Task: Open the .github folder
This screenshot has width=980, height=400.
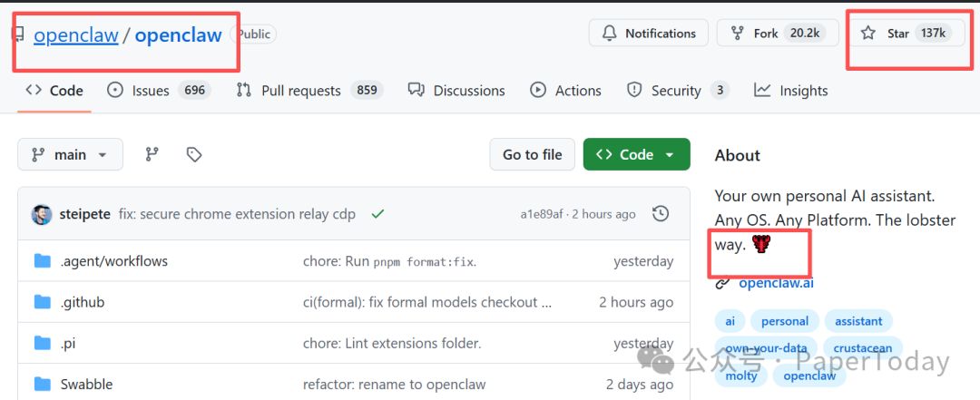Action: pos(83,303)
